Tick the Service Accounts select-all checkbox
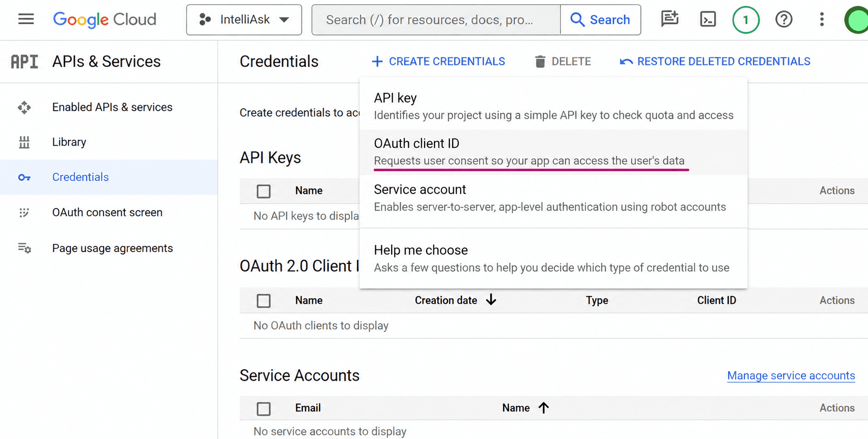Screen dimensions: 868x439 pyautogui.click(x=264, y=408)
